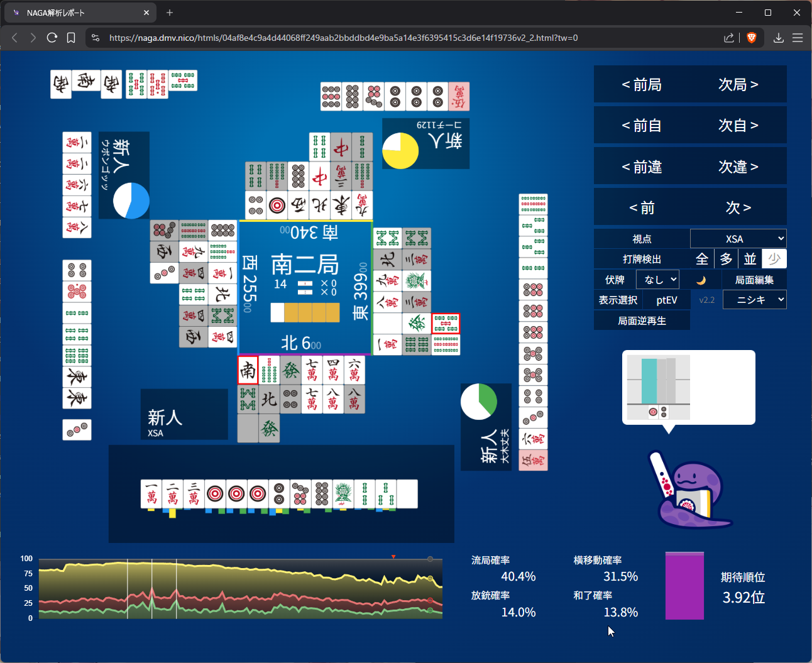The height and width of the screenshot is (663, 812).
Task: Bookmark this page using the bookmark icon
Action: 71,38
